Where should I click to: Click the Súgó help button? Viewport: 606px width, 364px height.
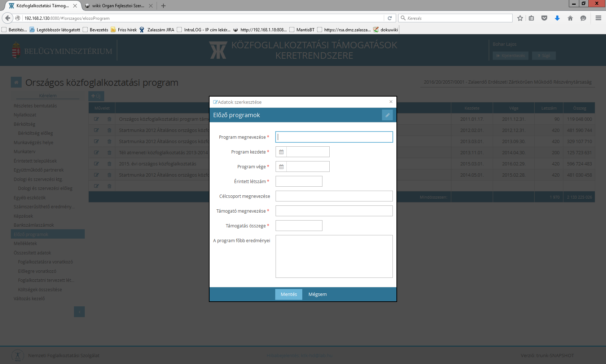pos(544,56)
